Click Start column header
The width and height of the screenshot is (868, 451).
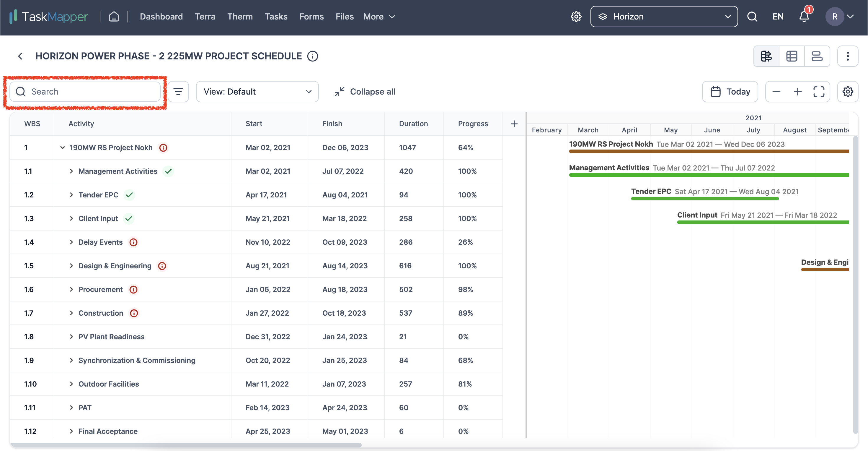[254, 124]
